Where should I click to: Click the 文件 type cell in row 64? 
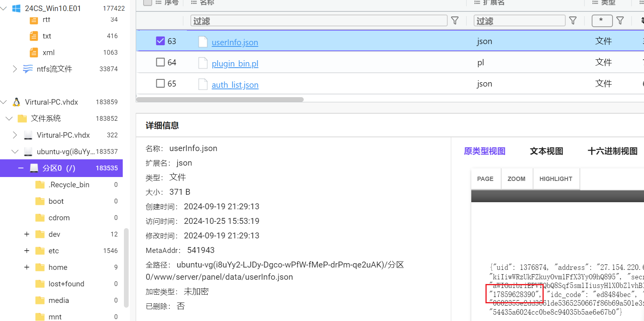click(x=603, y=62)
